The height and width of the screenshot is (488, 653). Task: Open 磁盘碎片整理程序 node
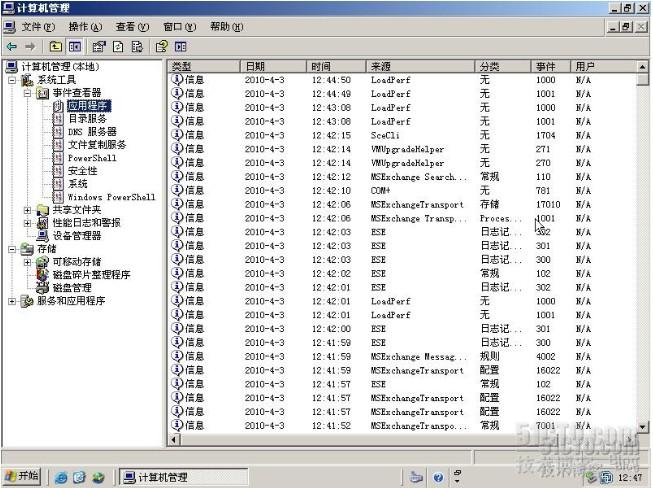[91, 275]
